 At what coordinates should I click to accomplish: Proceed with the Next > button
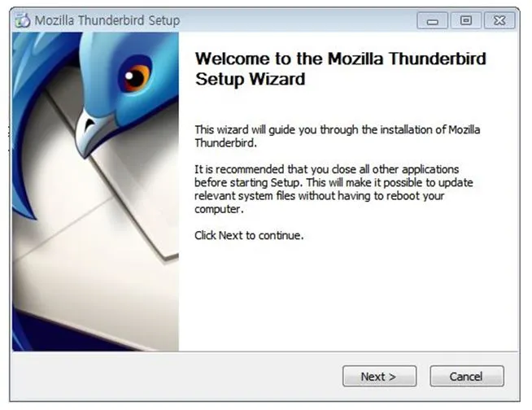(x=379, y=376)
